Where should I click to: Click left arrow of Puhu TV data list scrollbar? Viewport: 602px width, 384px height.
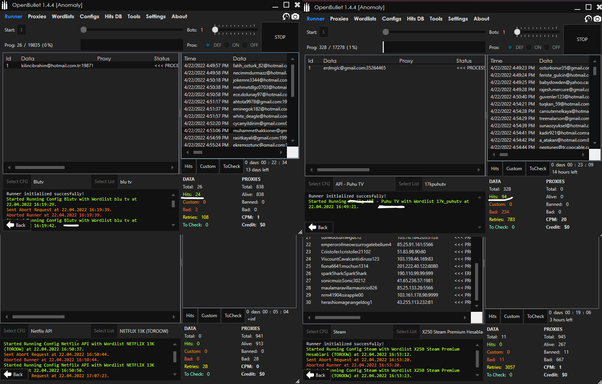coord(311,170)
